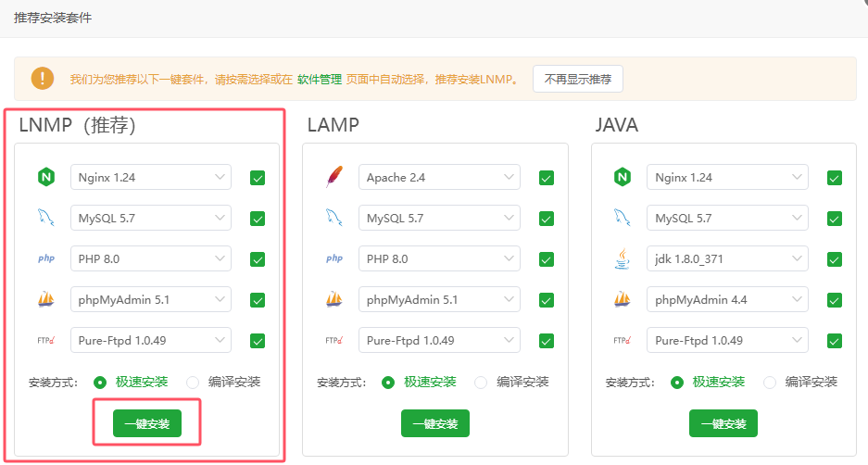
Task: Open the 软件管理 link in notice
Action: tap(320, 80)
